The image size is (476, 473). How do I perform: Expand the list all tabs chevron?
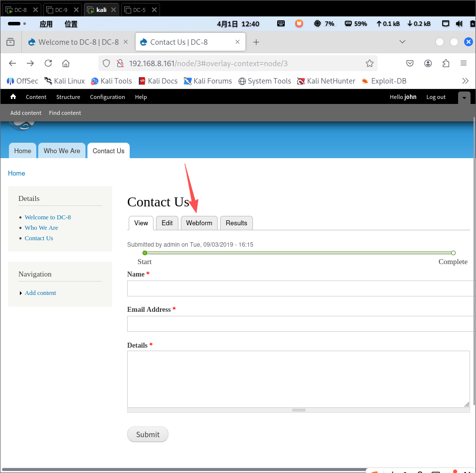[x=402, y=42]
